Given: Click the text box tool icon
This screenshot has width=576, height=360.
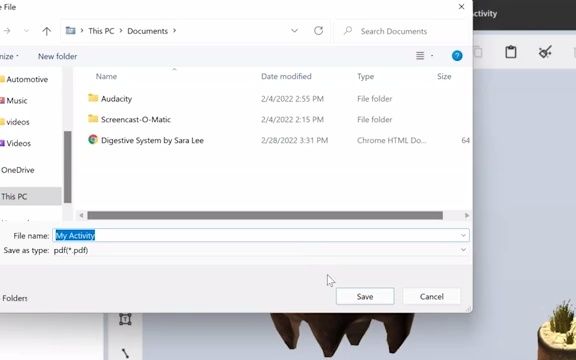Looking at the screenshot, I should (125, 319).
